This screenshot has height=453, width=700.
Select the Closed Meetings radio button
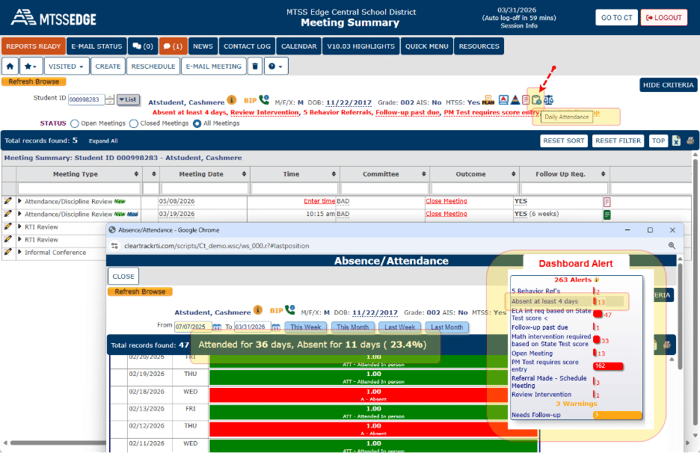point(136,123)
